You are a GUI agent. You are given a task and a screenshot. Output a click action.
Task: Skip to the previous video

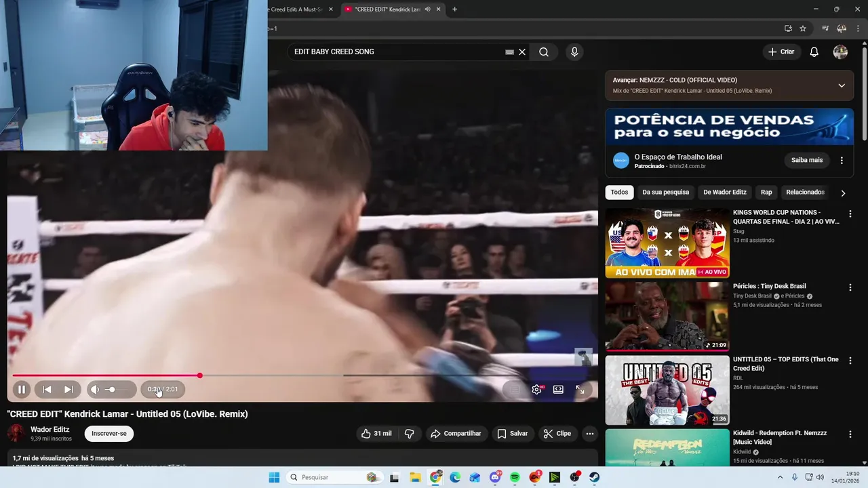47,390
